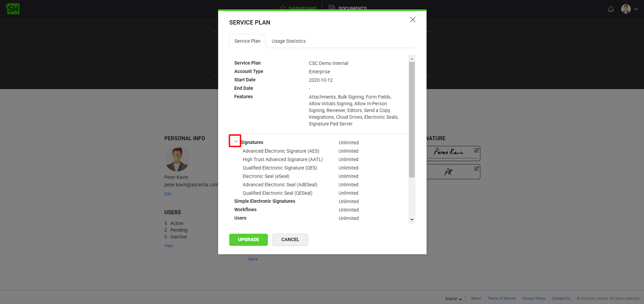644x304 pixels.
Task: Edit the PK initials signature
Action: (x=476, y=168)
